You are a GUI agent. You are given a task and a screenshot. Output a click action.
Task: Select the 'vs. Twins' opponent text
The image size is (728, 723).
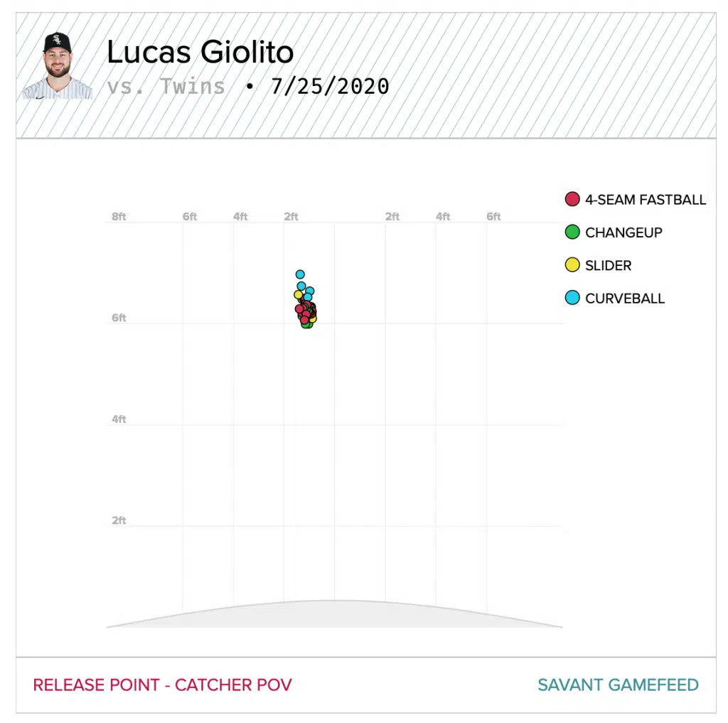(166, 87)
